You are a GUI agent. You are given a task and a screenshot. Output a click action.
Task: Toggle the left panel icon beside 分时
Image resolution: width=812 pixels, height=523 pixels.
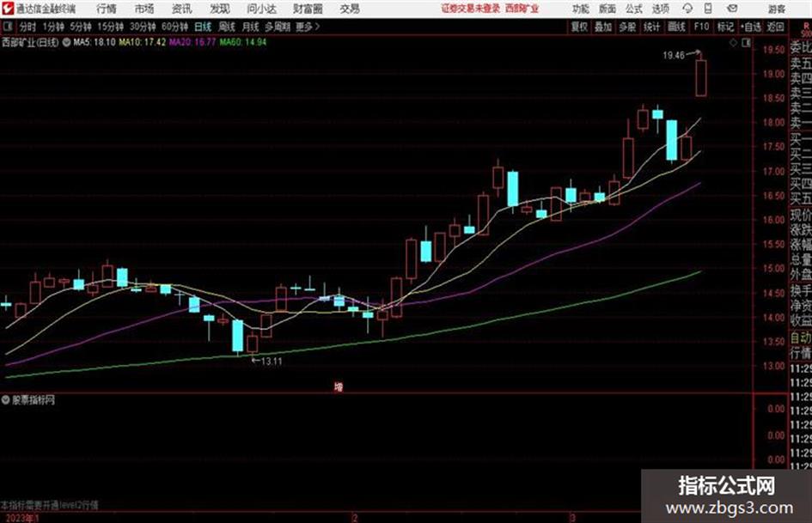pyautogui.click(x=7, y=27)
